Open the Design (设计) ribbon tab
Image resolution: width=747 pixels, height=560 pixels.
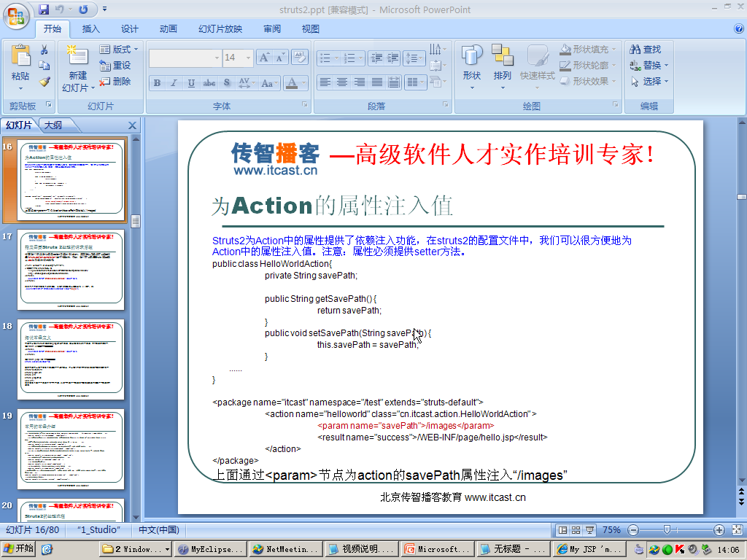click(x=130, y=29)
